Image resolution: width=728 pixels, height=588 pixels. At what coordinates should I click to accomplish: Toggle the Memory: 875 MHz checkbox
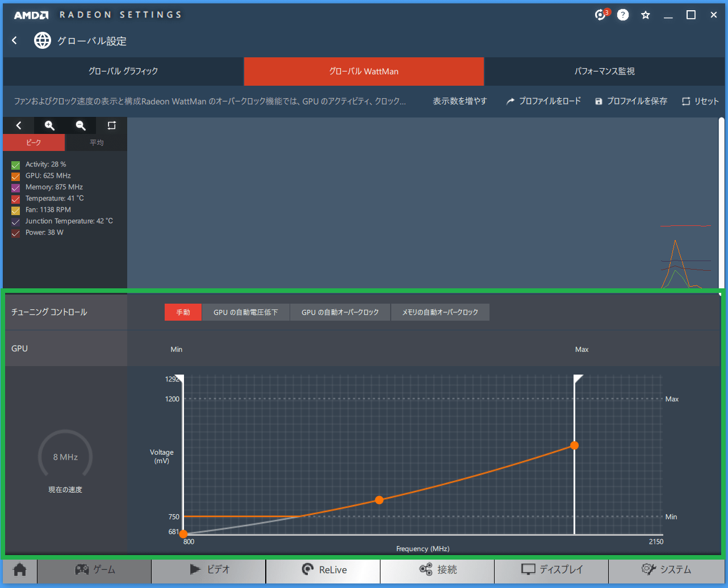pos(15,188)
